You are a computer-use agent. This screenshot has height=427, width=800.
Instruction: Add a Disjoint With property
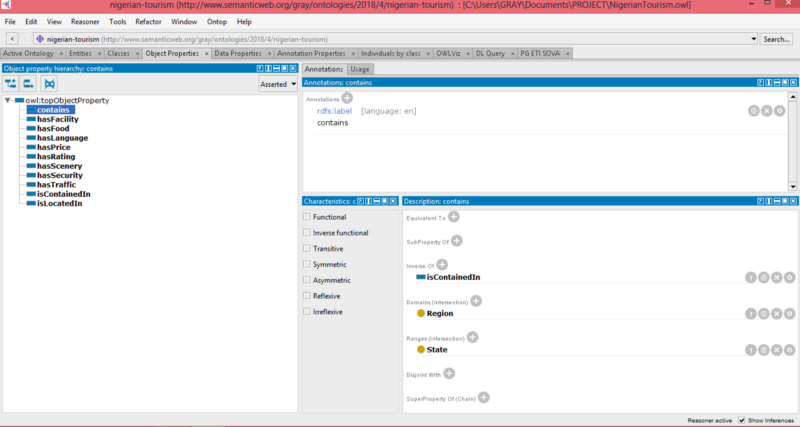(x=449, y=373)
